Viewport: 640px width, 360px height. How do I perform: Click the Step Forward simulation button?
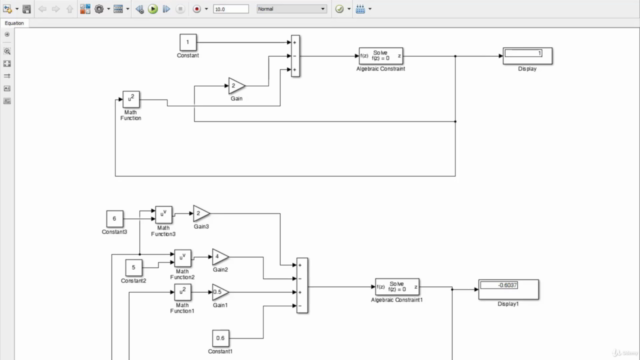166,9
